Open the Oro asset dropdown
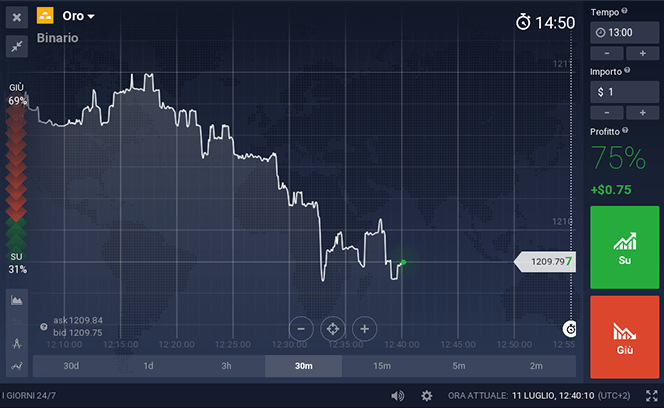This screenshot has width=664, height=408. click(x=78, y=16)
